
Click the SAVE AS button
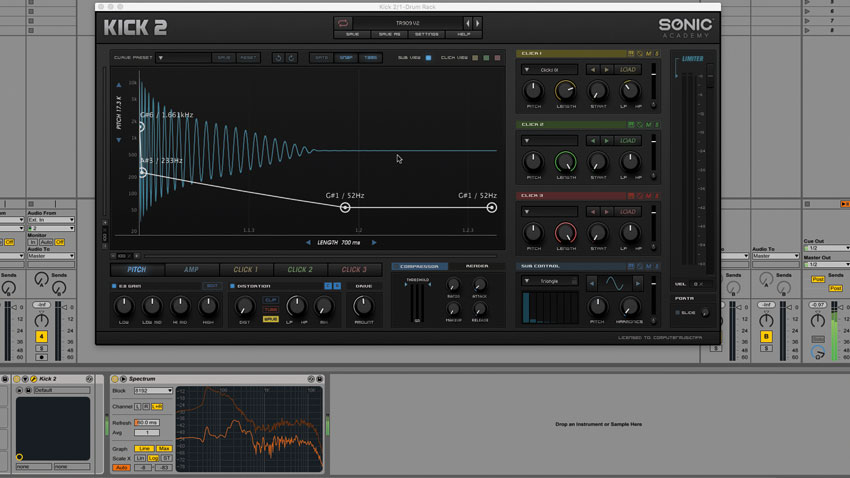click(x=389, y=34)
